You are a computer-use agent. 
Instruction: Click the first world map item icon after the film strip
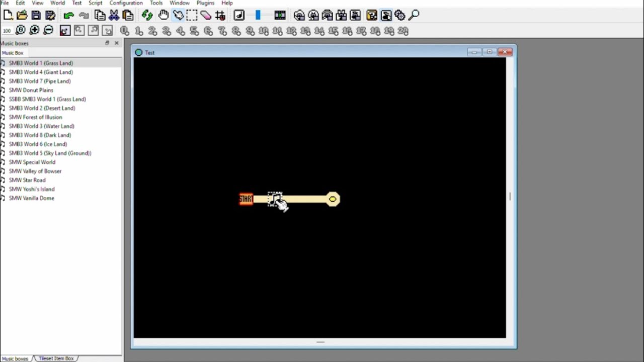point(299,15)
